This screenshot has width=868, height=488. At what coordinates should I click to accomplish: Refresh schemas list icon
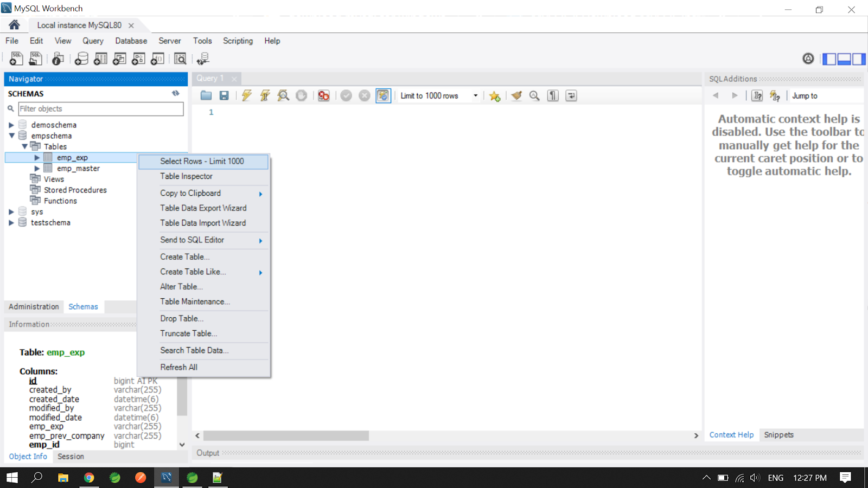click(176, 93)
